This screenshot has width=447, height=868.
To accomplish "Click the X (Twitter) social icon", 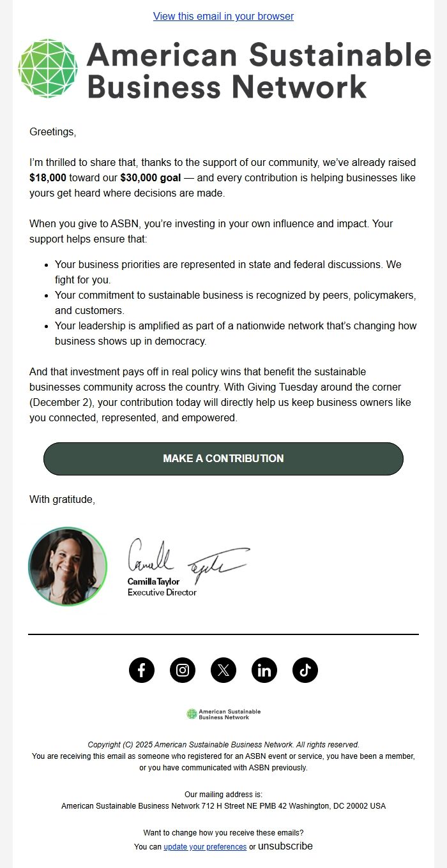I will 223,670.
